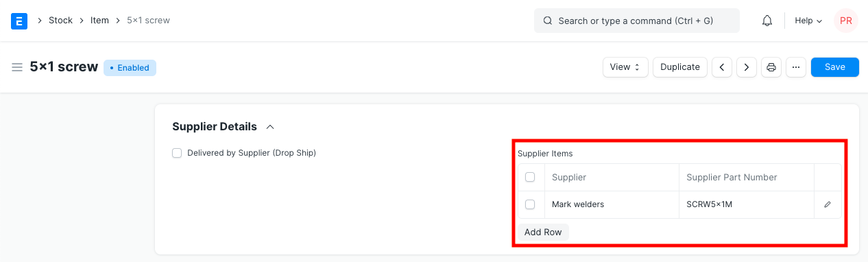Enable Delivered by Supplier (Drop Ship)

177,153
